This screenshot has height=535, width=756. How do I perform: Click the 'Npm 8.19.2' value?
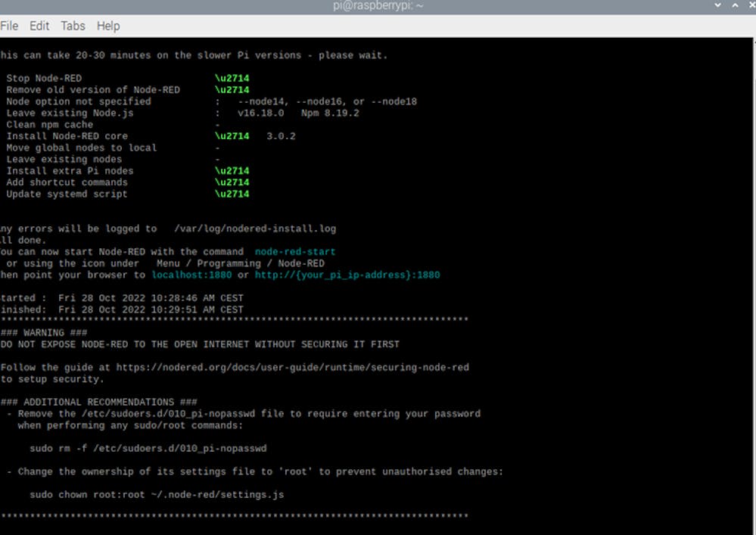tap(330, 113)
